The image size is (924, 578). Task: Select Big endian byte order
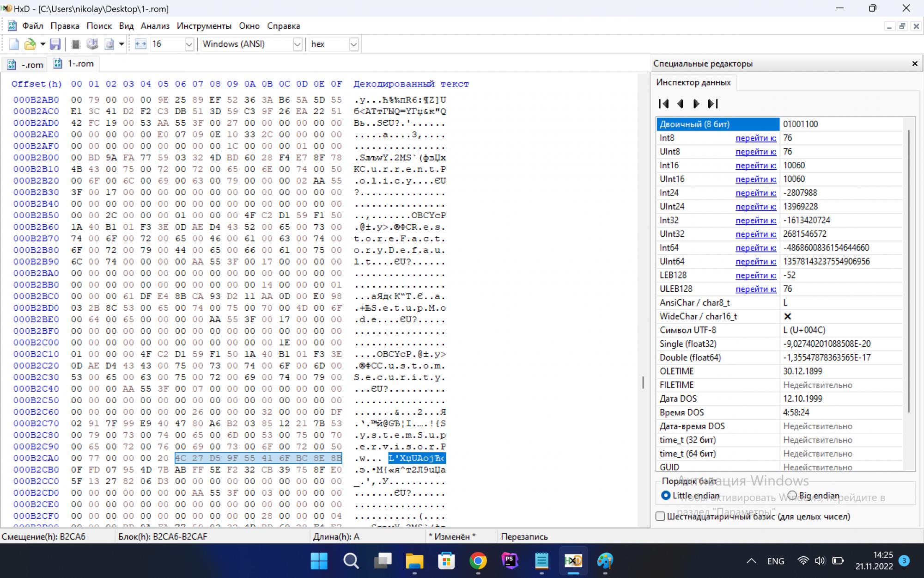[793, 495]
